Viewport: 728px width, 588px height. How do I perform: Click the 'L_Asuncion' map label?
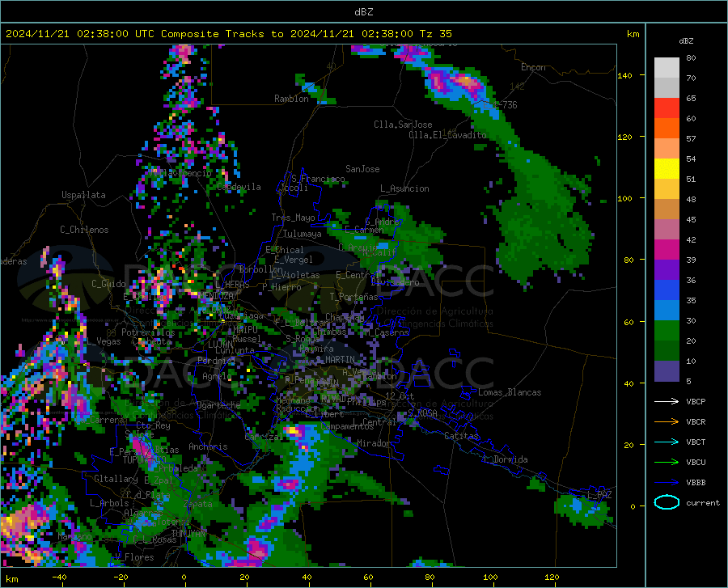coord(404,188)
